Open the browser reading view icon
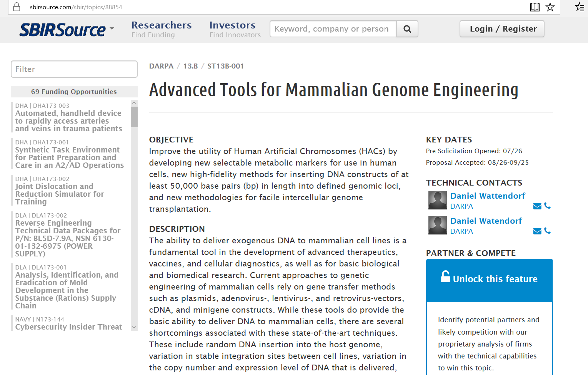Screen dimensions: 588x375 click(535, 7)
